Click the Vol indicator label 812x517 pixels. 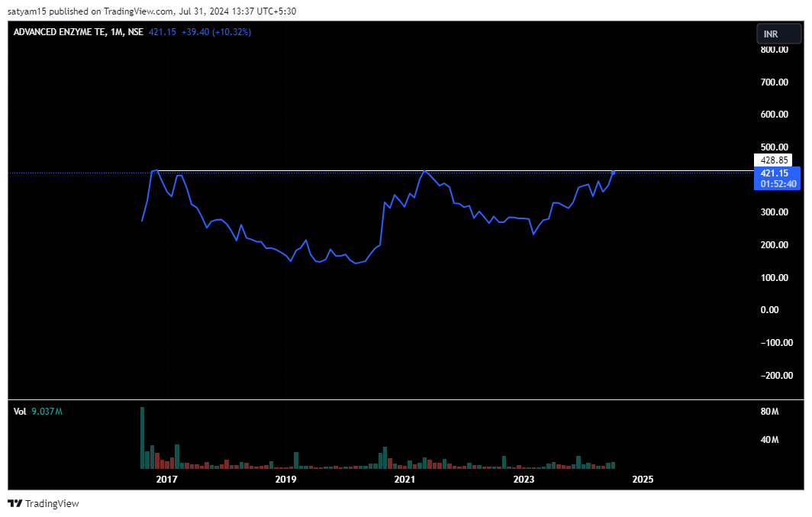tap(20, 412)
